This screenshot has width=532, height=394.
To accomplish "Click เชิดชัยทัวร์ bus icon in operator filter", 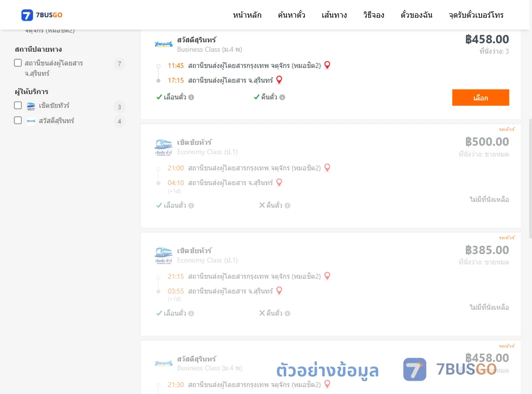I will 31,106.
